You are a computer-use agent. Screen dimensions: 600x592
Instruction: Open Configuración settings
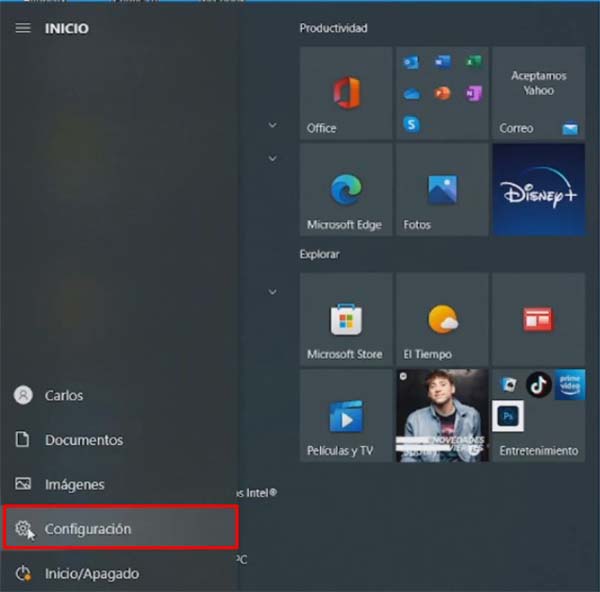pos(120,528)
